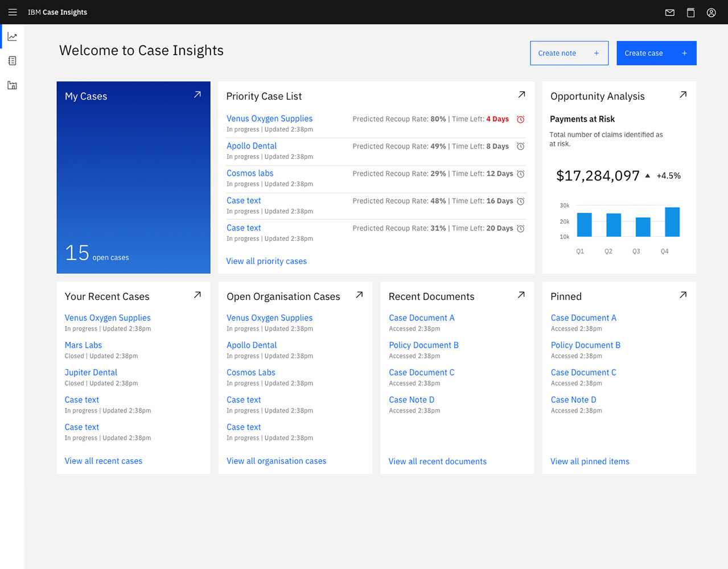Click the alarm icon on the 20 Days row
The height and width of the screenshot is (569, 728).
tap(520, 229)
